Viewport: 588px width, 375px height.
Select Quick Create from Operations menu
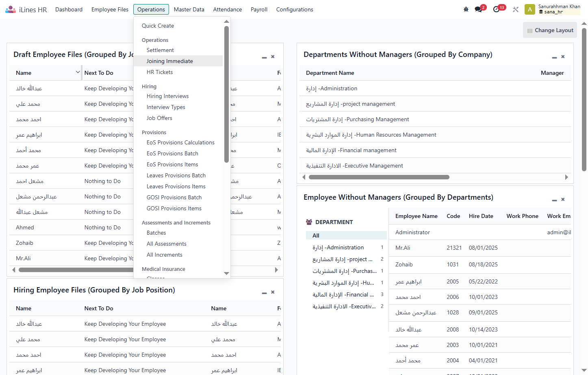[178, 26]
